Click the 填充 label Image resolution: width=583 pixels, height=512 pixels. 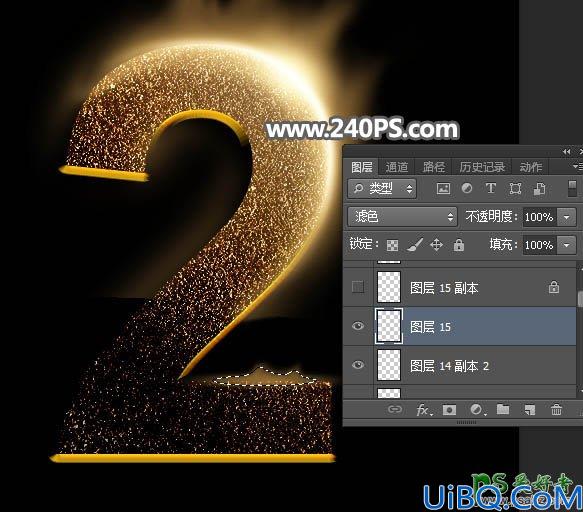[x=503, y=245]
